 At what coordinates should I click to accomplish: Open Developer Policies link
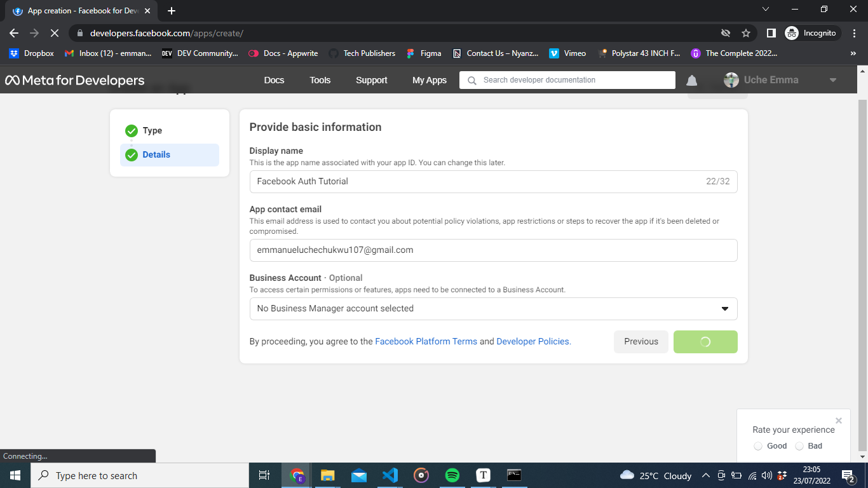click(532, 341)
